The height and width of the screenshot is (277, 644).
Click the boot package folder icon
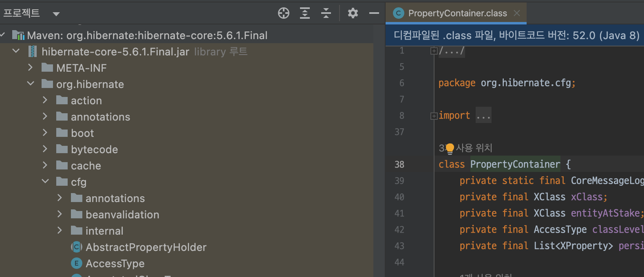click(62, 133)
